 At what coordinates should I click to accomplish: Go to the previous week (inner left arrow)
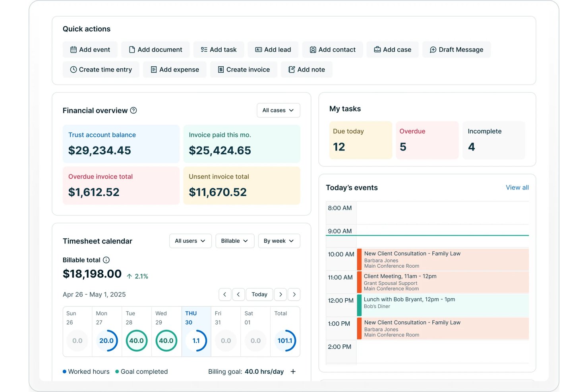(x=238, y=294)
